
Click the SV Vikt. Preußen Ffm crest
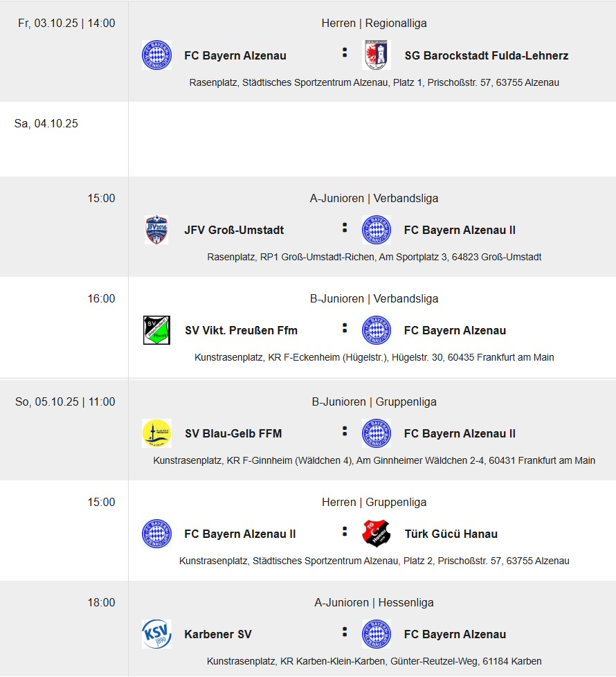pos(156,330)
